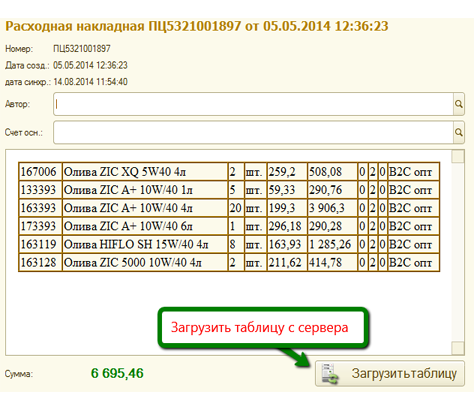
Task: Select the cell with code 173393
Action: point(40,226)
